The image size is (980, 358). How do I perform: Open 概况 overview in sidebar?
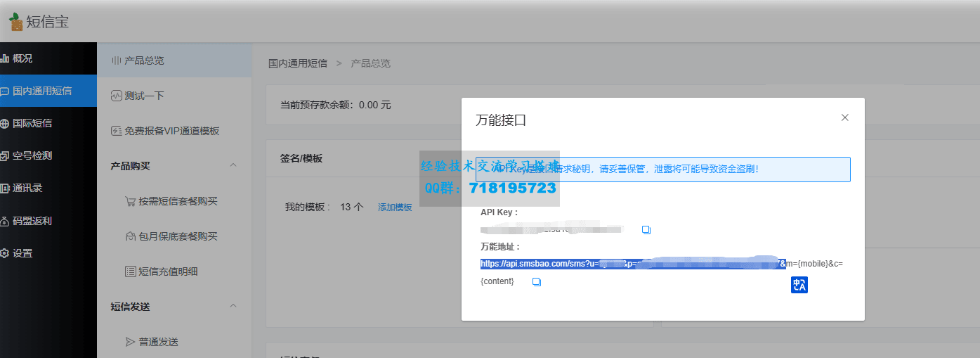22,58
